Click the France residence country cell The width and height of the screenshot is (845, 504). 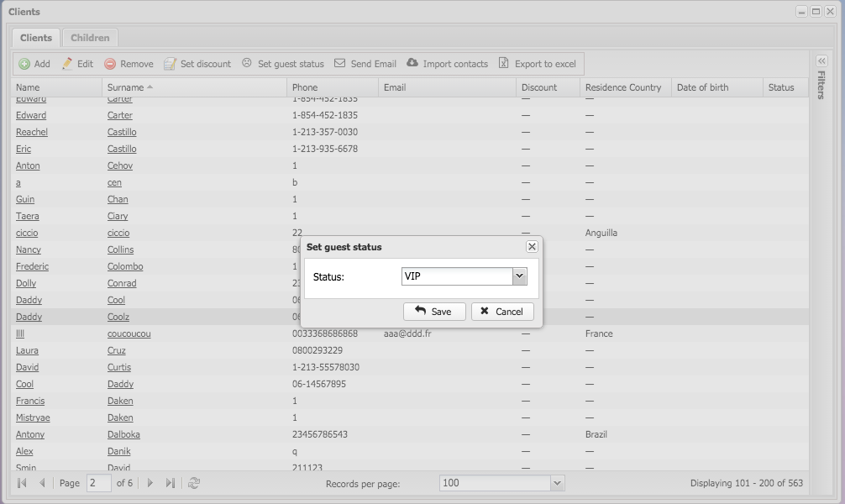click(x=599, y=333)
